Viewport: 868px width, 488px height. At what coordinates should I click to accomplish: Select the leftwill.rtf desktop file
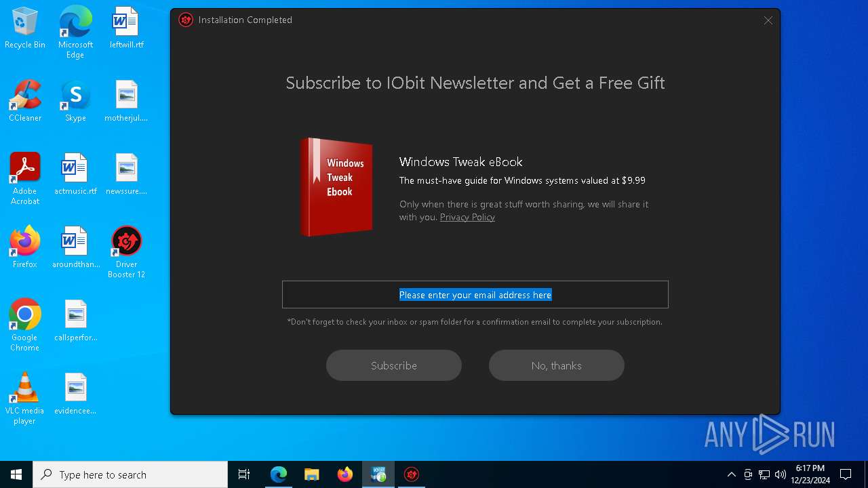(x=127, y=28)
